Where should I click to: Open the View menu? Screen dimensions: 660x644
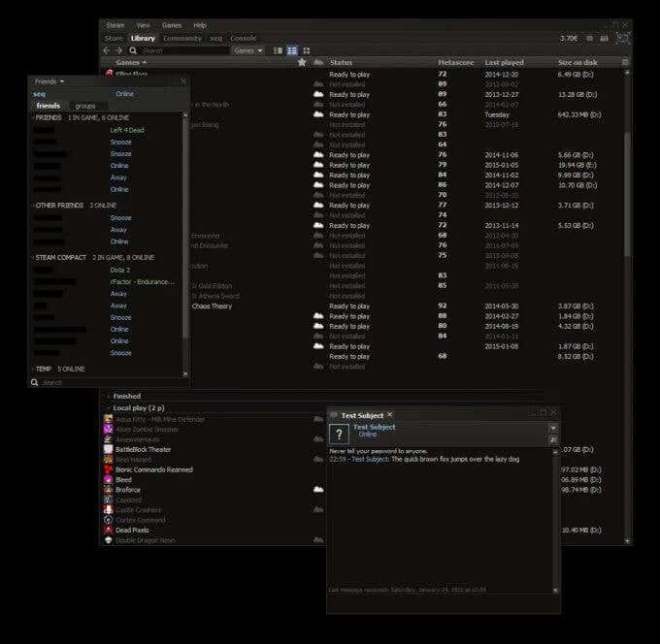(143, 25)
